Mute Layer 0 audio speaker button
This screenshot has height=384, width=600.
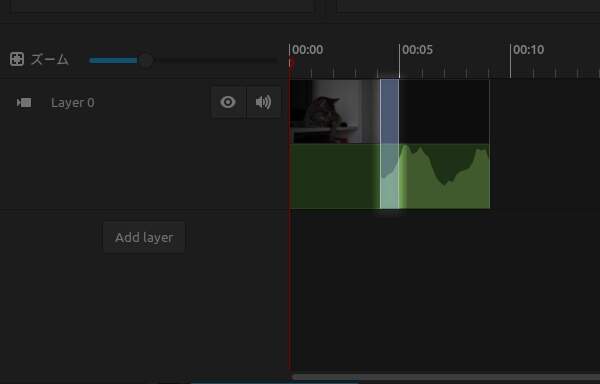264,102
